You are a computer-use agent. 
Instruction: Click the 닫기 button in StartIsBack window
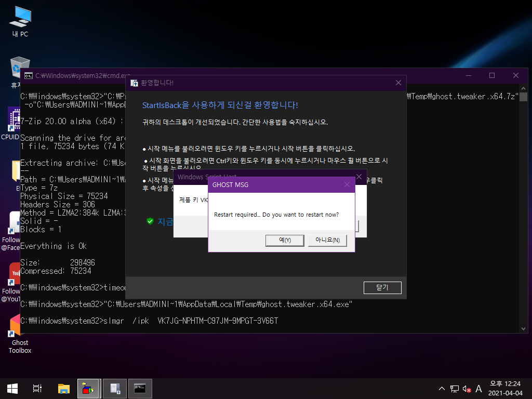(x=382, y=288)
